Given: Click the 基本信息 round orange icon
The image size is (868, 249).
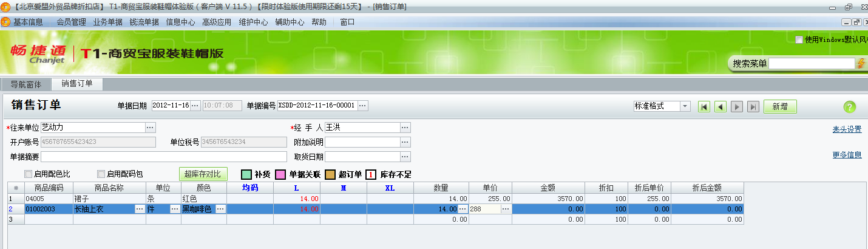Looking at the screenshot, I should (x=5, y=22).
